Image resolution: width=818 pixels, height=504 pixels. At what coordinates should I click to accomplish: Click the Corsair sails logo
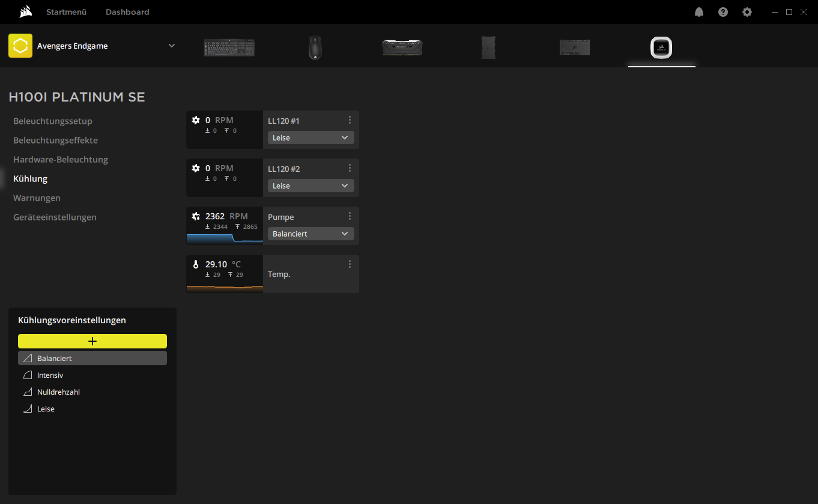pyautogui.click(x=25, y=12)
